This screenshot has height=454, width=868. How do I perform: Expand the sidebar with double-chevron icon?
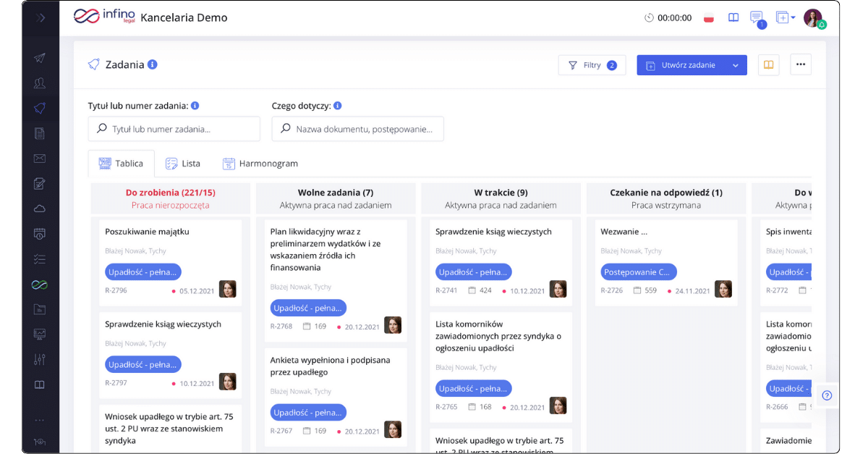pos(41,17)
